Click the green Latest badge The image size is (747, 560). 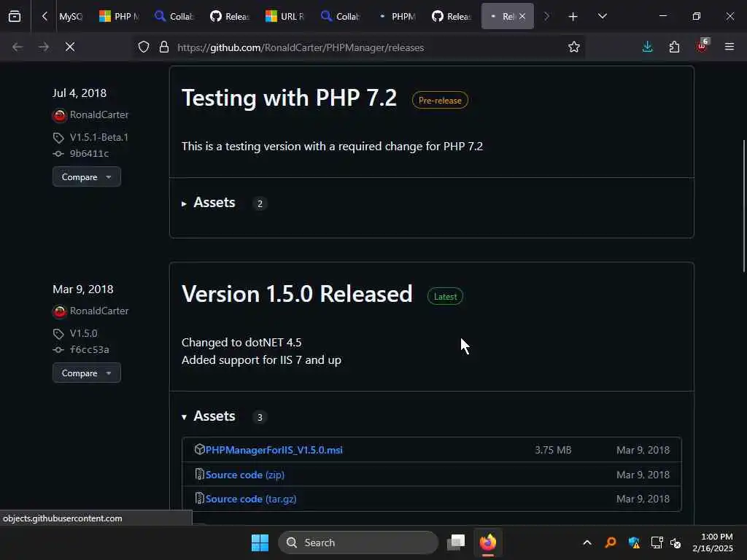point(445,297)
